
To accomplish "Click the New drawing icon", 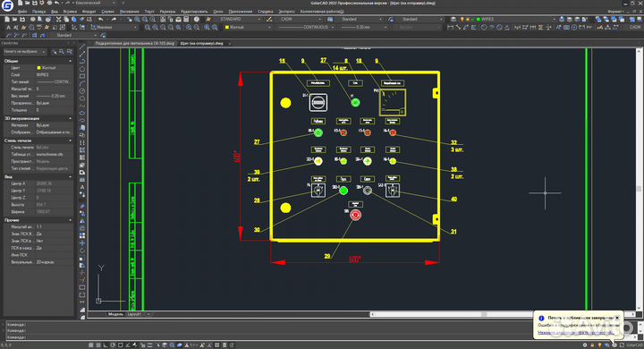I will (x=7, y=20).
